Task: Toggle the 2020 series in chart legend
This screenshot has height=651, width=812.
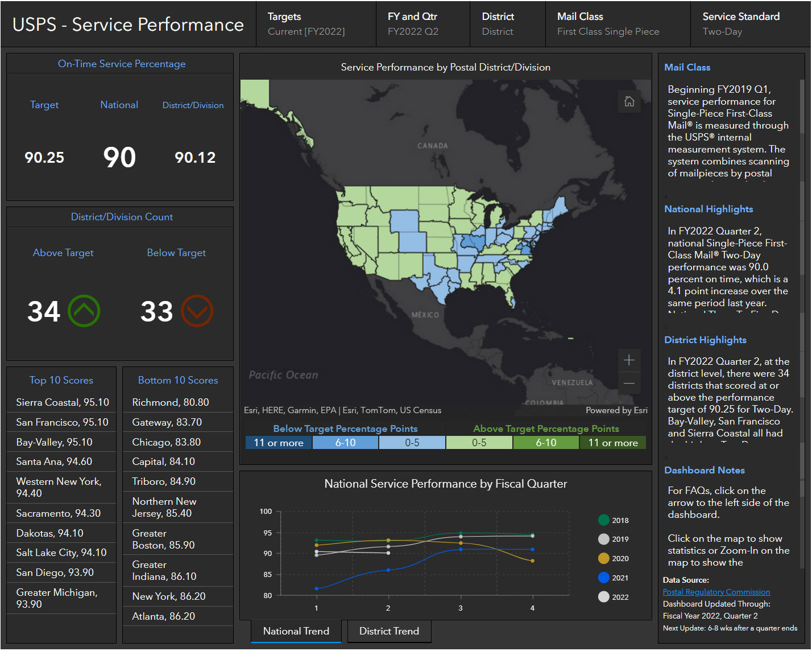Action: [x=614, y=558]
